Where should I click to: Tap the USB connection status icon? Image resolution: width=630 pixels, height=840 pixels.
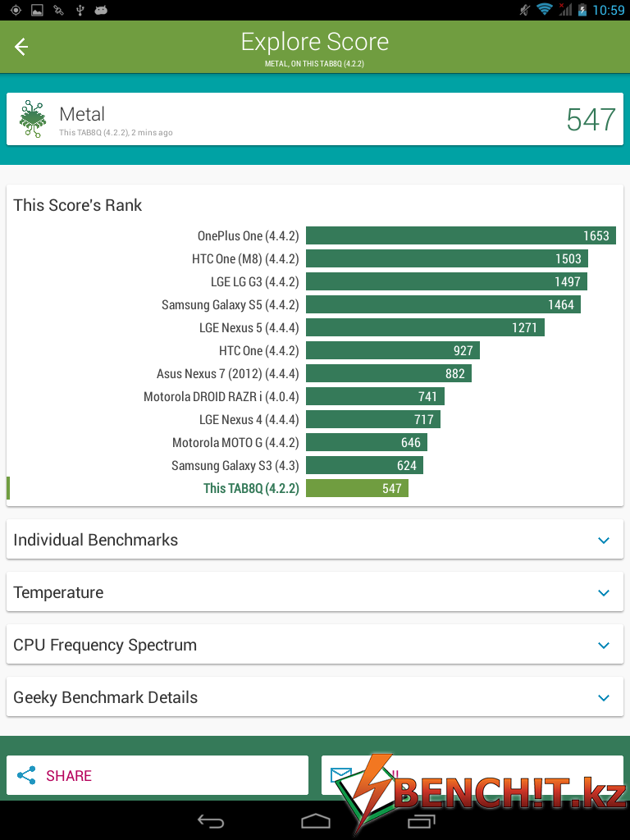click(x=80, y=10)
